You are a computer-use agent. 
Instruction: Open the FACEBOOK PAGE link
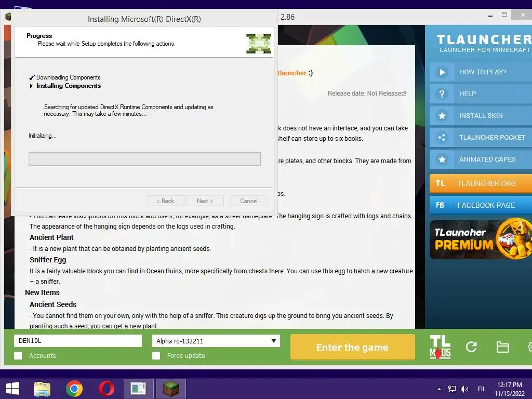pyautogui.click(x=481, y=205)
